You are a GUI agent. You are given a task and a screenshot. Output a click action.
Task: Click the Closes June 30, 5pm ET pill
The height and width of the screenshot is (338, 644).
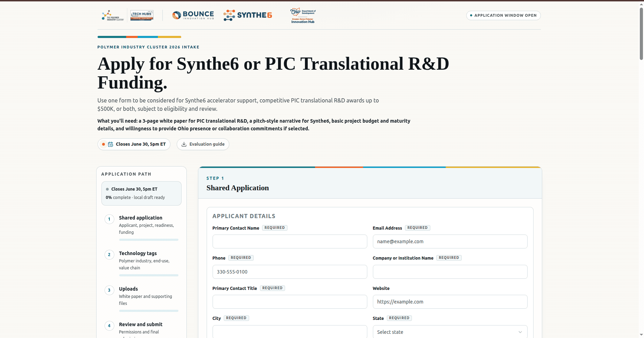[134, 144]
